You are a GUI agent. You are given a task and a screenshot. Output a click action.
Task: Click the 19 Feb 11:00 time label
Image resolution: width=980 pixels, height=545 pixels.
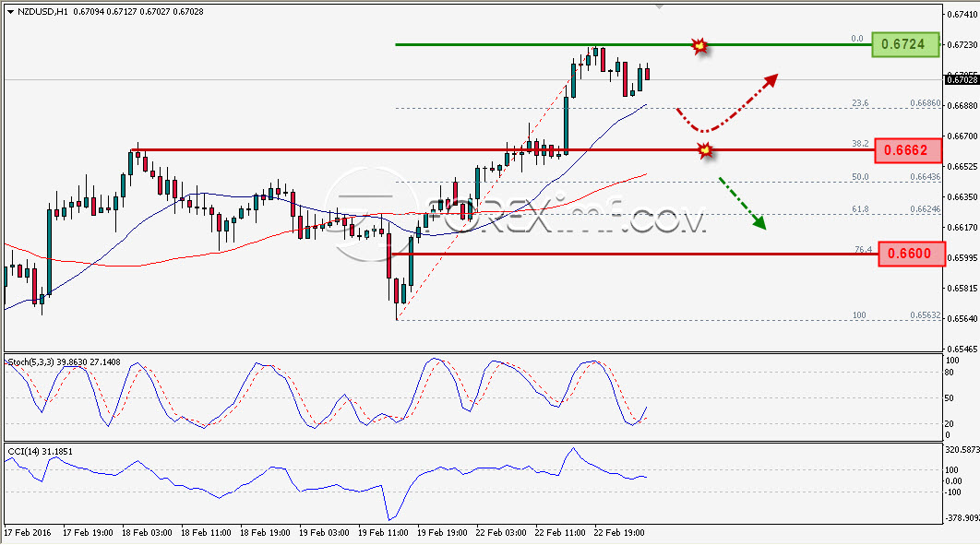click(383, 532)
